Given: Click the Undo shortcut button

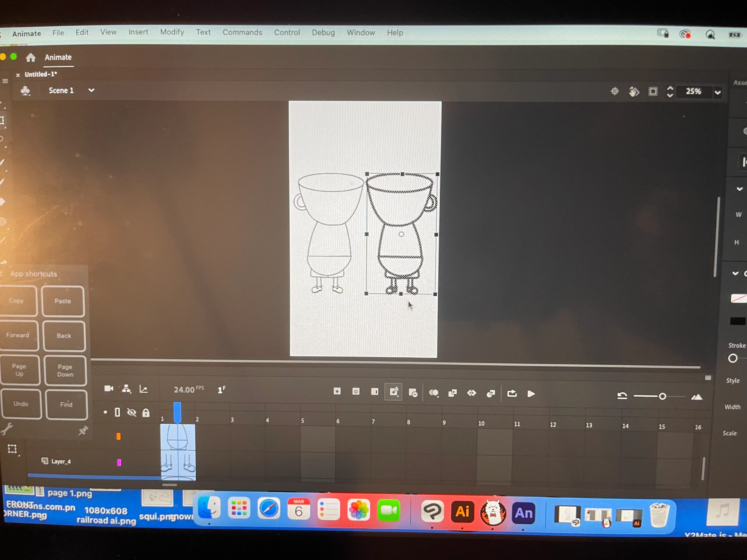Looking at the screenshot, I should point(21,404).
